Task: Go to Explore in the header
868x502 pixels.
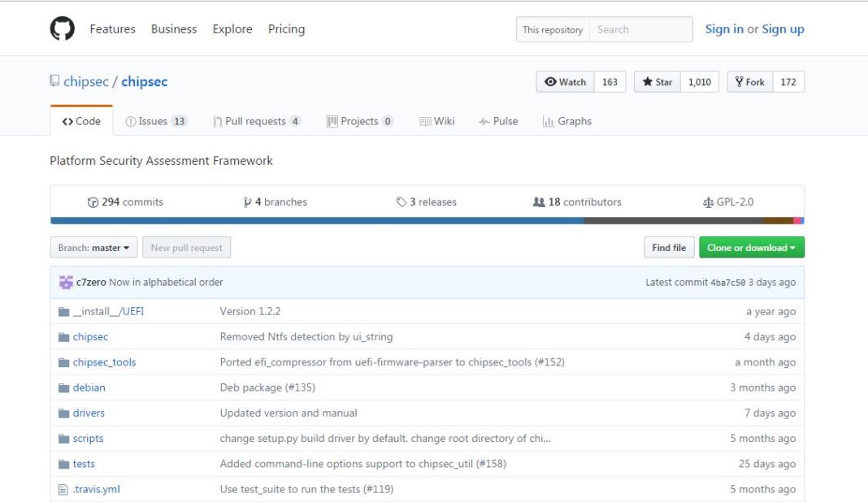Action: click(x=232, y=28)
